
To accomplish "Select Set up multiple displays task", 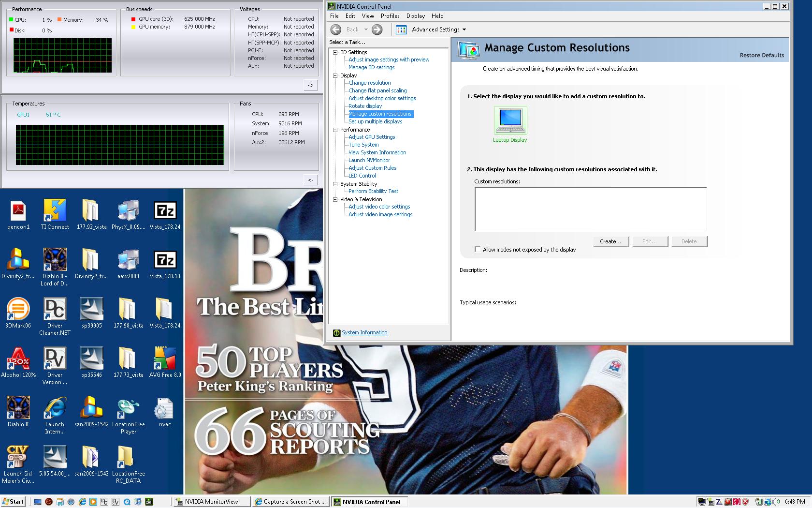I will (x=375, y=122).
